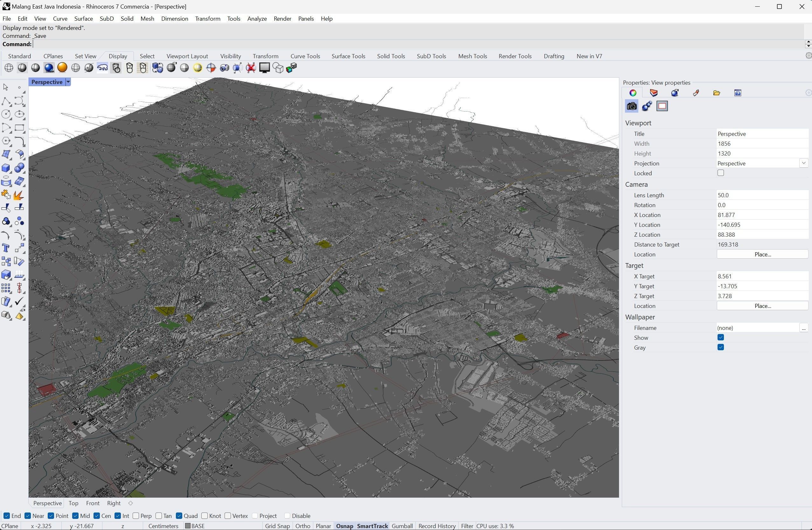
Task: Select the Wireframe viewport display icon
Action: pyautogui.click(x=9, y=67)
